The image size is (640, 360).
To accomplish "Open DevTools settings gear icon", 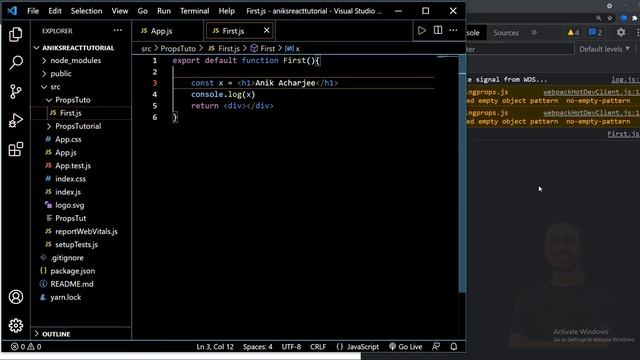I will [x=621, y=32].
